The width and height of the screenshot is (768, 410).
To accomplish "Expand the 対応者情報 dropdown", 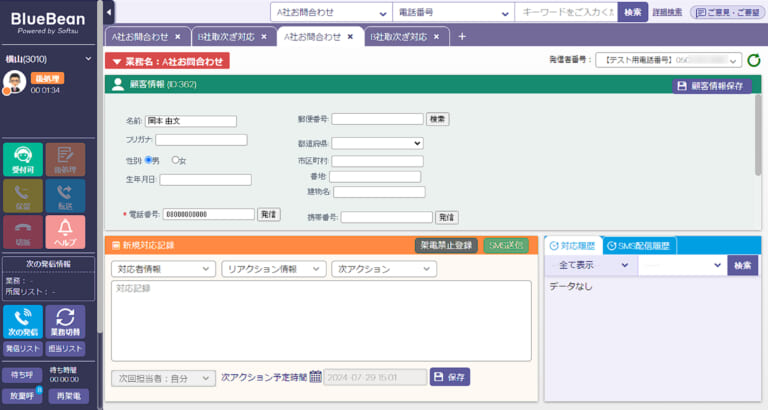I will (x=162, y=269).
